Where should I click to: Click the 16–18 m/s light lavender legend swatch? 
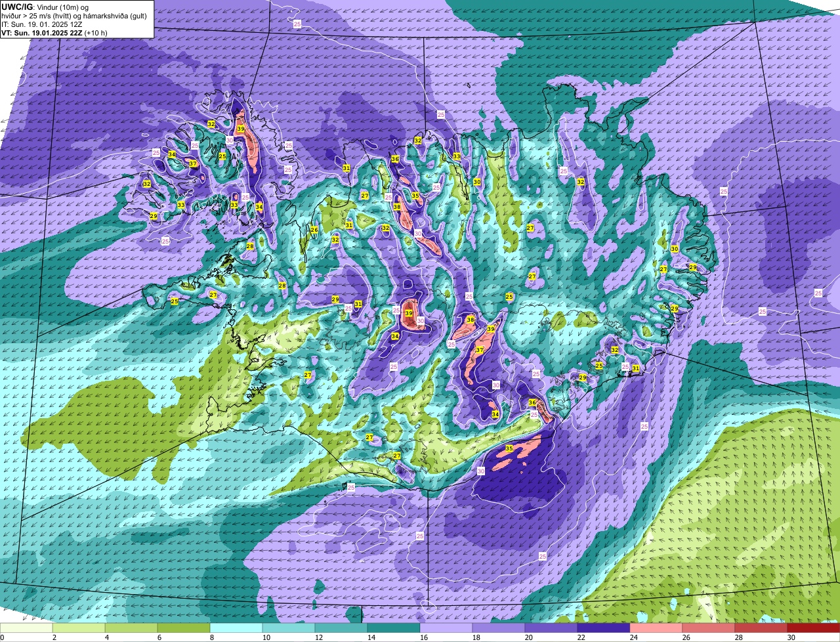[x=446, y=628]
